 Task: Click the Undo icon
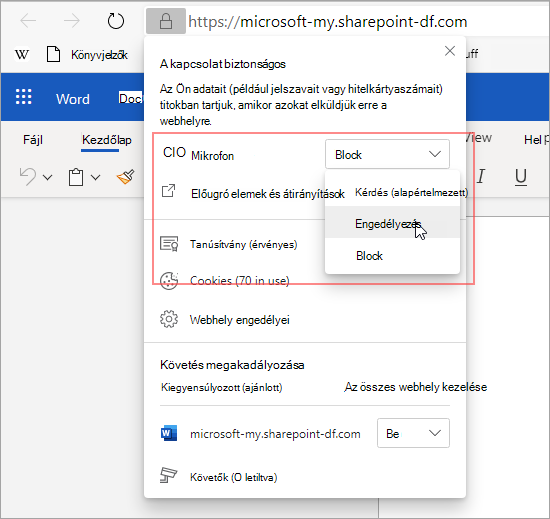[28, 176]
